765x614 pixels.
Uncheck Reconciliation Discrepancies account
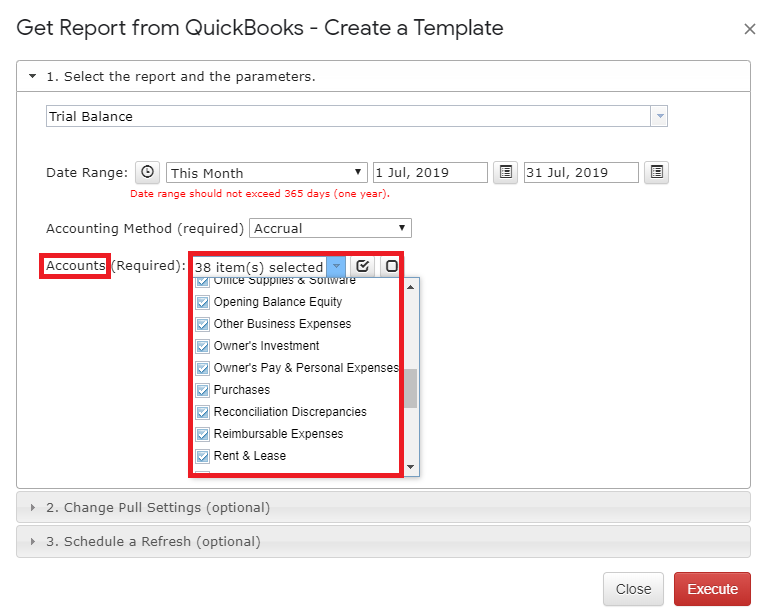203,412
